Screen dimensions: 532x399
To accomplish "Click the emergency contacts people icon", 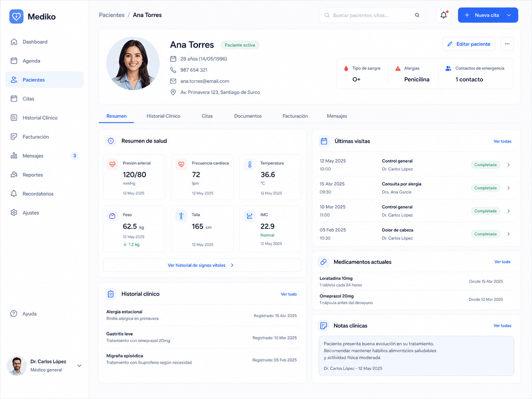I will [x=448, y=68].
